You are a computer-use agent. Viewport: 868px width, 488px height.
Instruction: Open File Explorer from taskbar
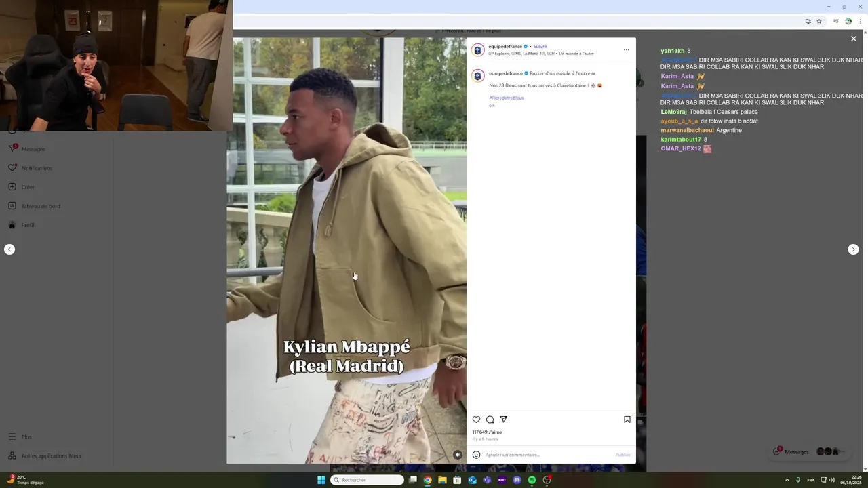click(x=442, y=480)
